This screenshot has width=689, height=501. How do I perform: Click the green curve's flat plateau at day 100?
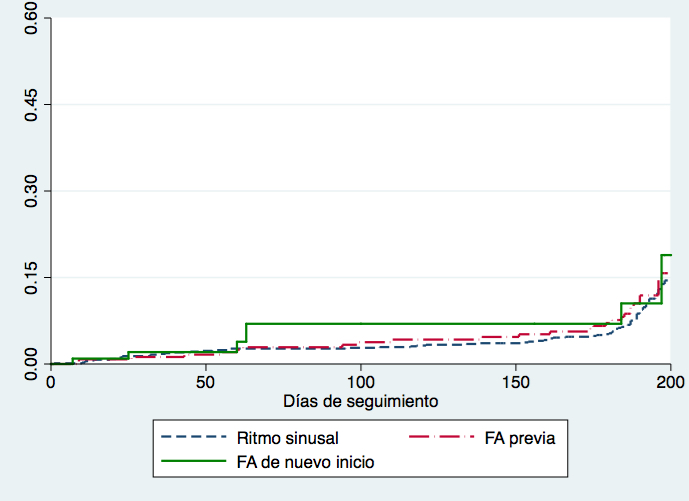(x=361, y=324)
